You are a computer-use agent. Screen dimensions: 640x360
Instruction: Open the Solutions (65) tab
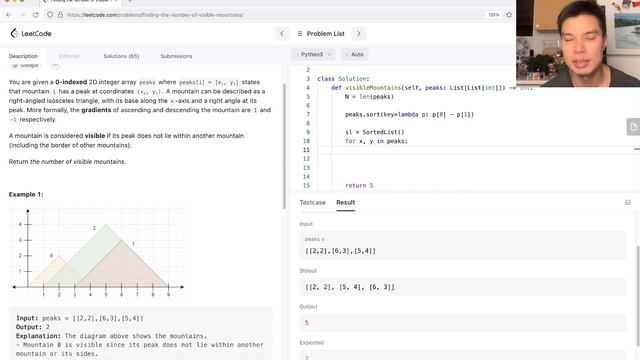click(121, 56)
